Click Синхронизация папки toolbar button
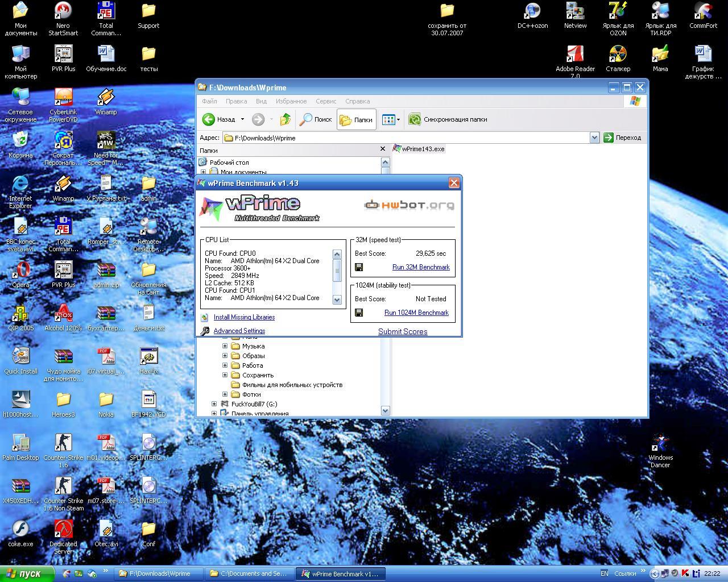Screen dimensions: 728x582 448,119
